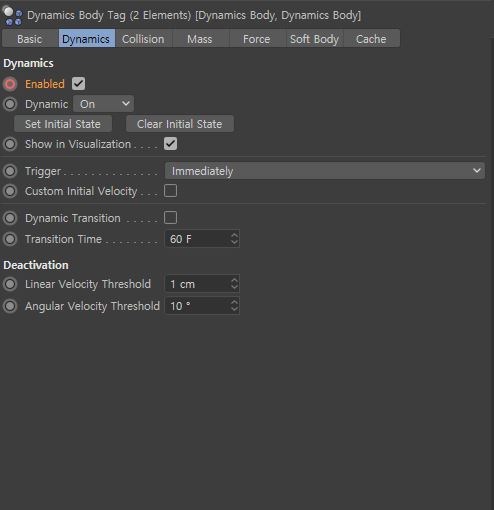The width and height of the screenshot is (494, 510).
Task: Click the keyframe dot for Linear Velocity Threshold
Action: click(10, 284)
